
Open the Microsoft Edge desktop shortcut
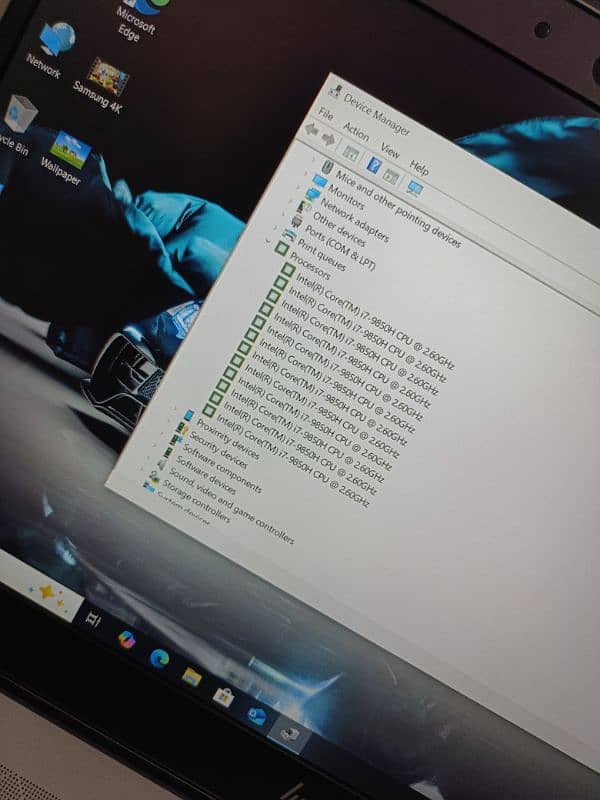(138, 18)
